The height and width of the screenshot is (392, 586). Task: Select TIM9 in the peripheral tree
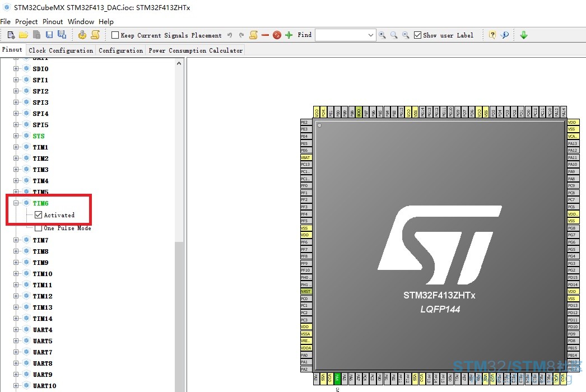click(40, 262)
